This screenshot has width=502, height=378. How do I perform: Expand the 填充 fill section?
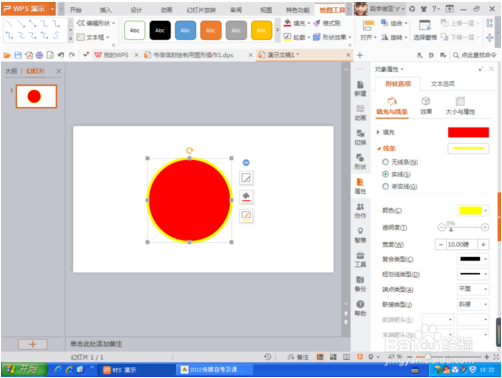[x=378, y=132]
